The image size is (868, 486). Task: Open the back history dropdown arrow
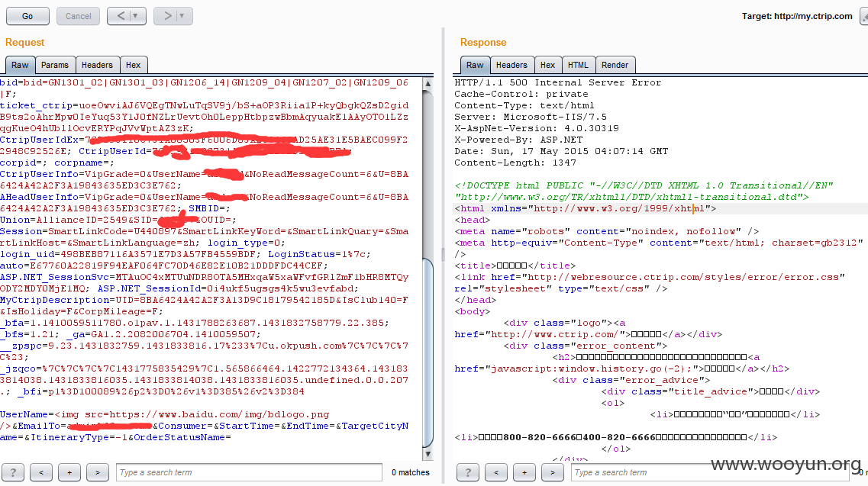point(136,16)
